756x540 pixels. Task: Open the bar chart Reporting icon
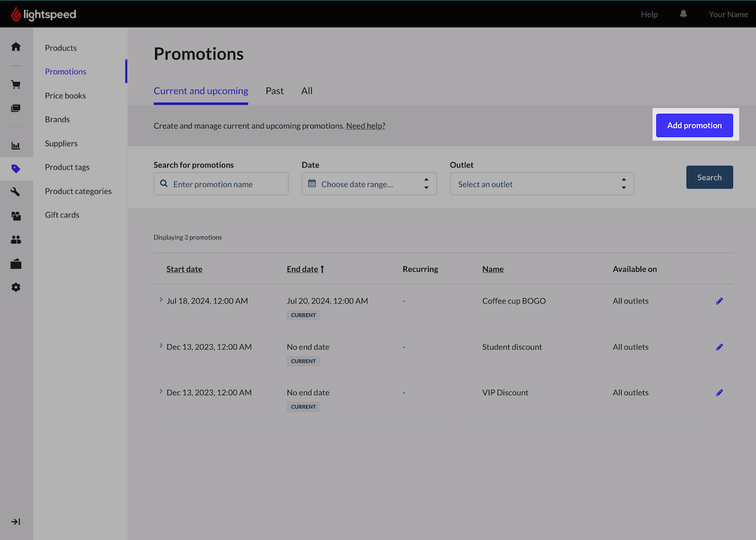coord(16,145)
